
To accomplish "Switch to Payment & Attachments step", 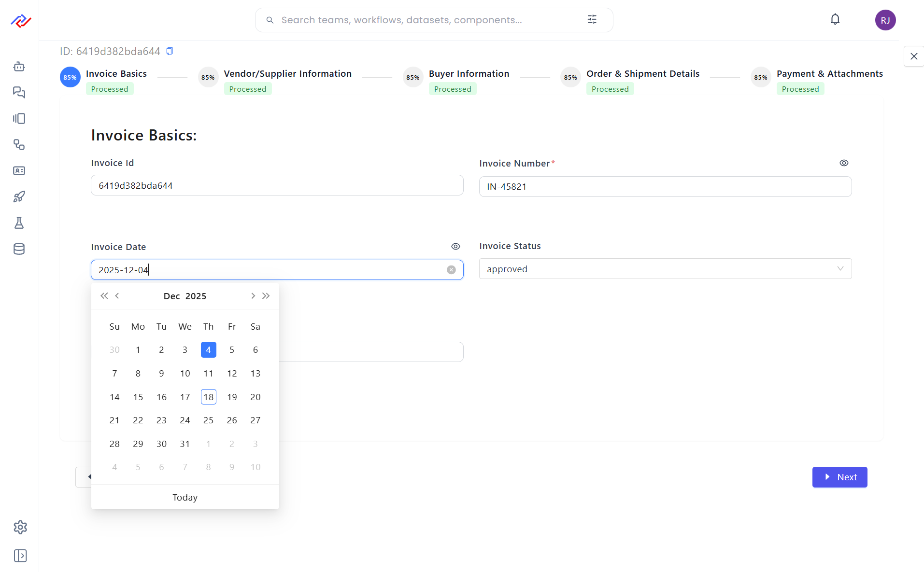I will [x=829, y=74].
